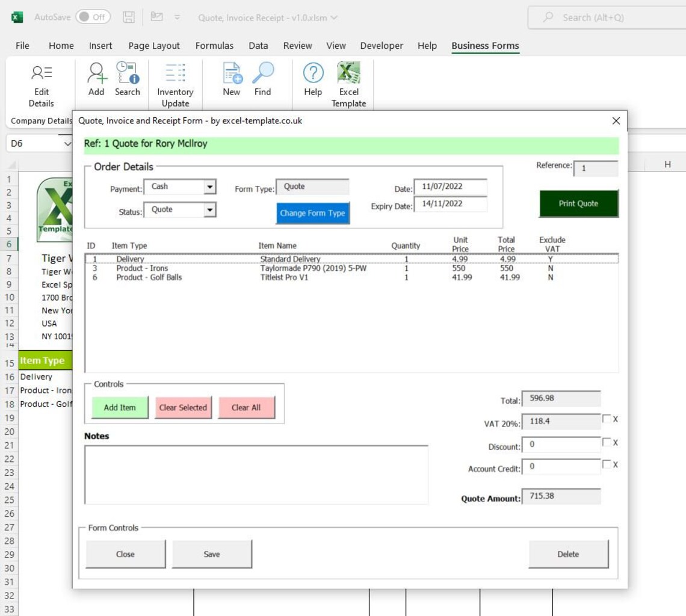Image resolution: width=686 pixels, height=616 pixels.
Task: Switch to the Developer ribbon tab
Action: 382,46
